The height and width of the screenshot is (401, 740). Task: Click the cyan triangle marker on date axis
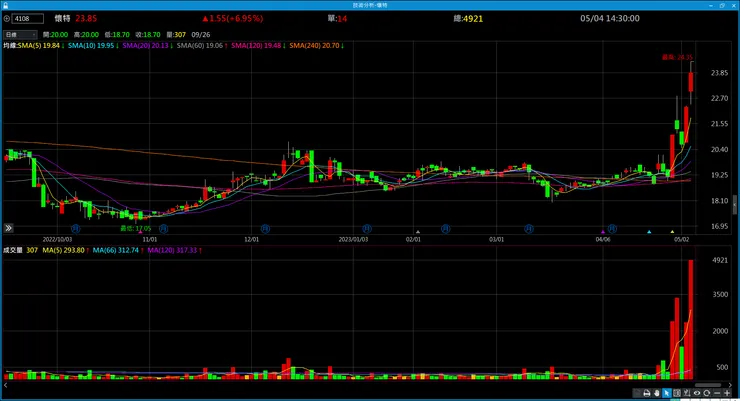pyautogui.click(x=649, y=232)
